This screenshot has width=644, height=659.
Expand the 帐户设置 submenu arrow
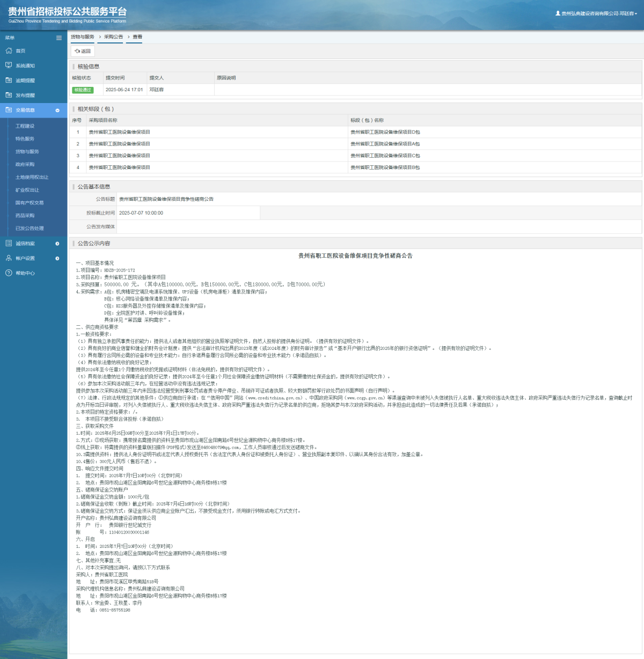coord(57,258)
